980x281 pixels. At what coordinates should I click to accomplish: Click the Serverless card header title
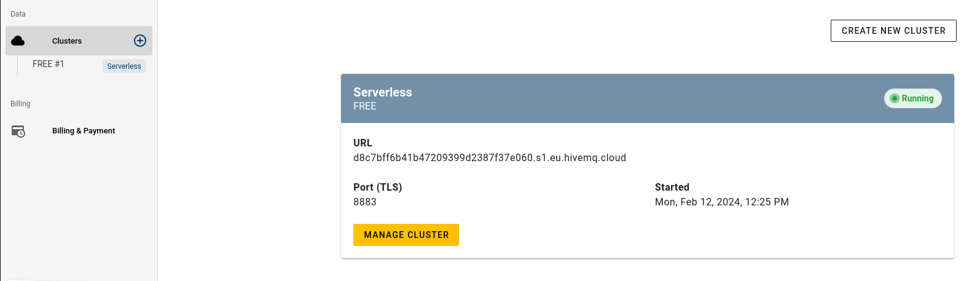click(x=383, y=92)
